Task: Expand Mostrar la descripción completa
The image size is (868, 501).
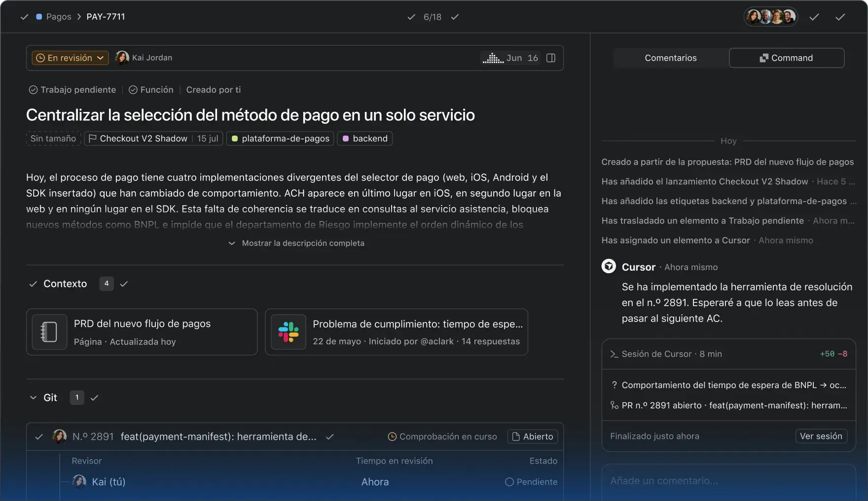Action: point(296,243)
